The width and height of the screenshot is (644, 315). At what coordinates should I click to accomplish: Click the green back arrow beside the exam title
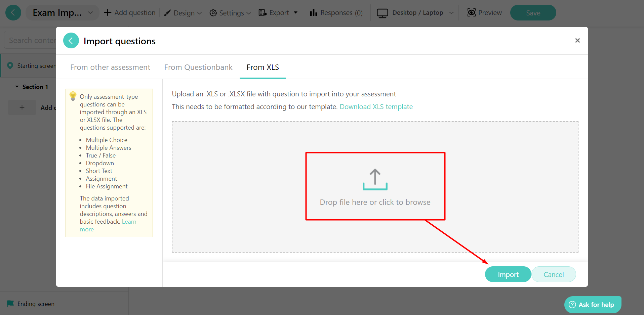pyautogui.click(x=13, y=12)
